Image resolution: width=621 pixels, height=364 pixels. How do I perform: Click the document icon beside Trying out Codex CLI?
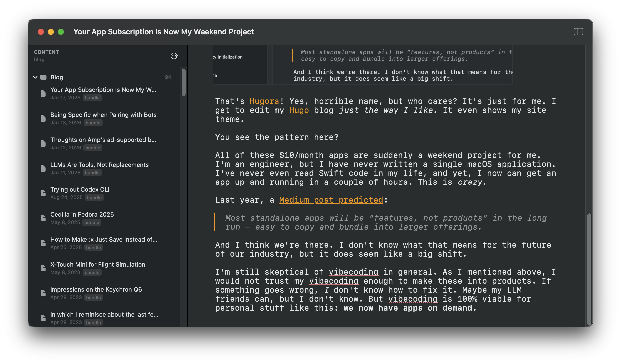coord(43,193)
